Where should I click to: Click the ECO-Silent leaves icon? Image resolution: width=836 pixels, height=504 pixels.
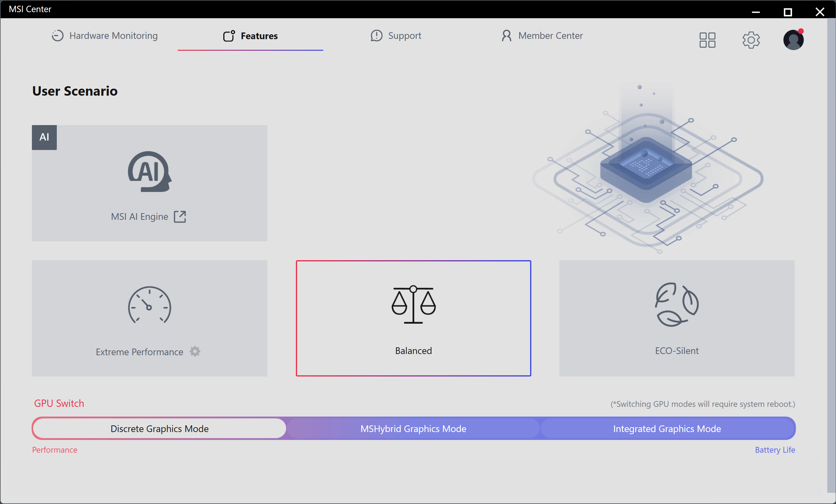click(677, 305)
